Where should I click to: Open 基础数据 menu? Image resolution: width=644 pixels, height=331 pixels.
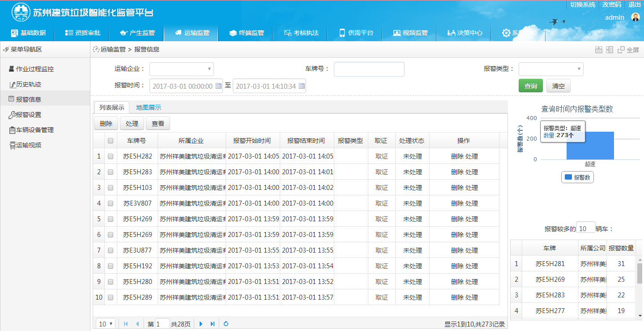pyautogui.click(x=28, y=33)
